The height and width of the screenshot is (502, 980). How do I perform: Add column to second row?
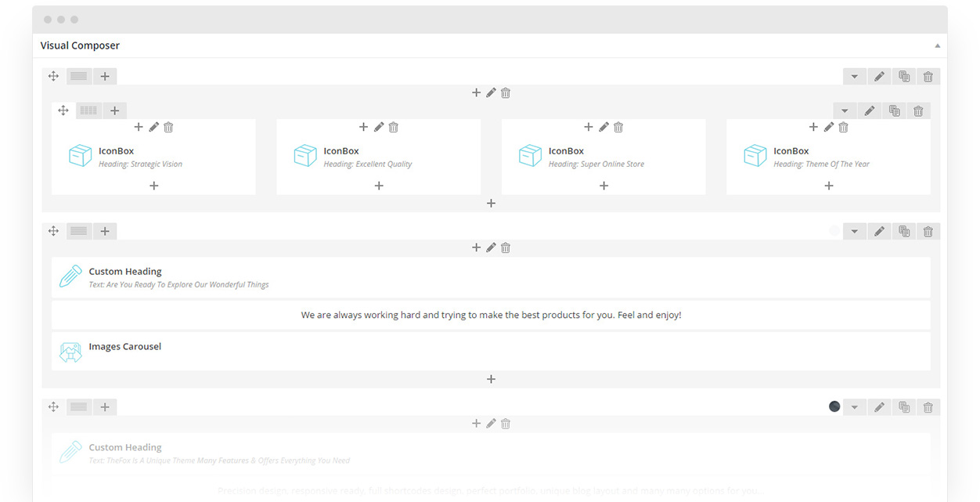[105, 231]
